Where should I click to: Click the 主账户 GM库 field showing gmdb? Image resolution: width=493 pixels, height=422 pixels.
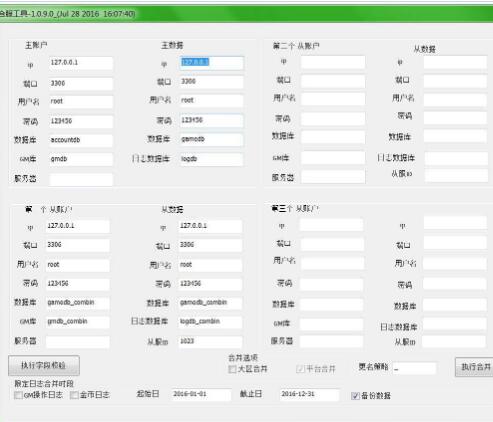(81, 159)
